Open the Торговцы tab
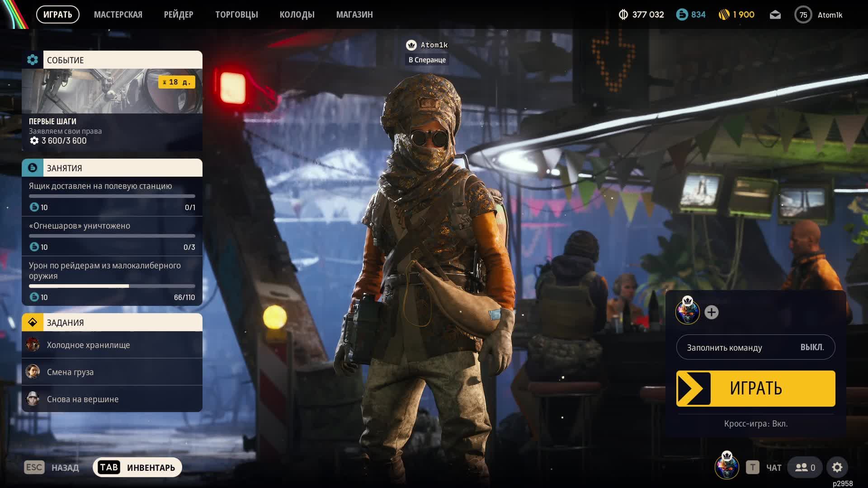Viewport: 868px width, 488px height. [x=236, y=14]
